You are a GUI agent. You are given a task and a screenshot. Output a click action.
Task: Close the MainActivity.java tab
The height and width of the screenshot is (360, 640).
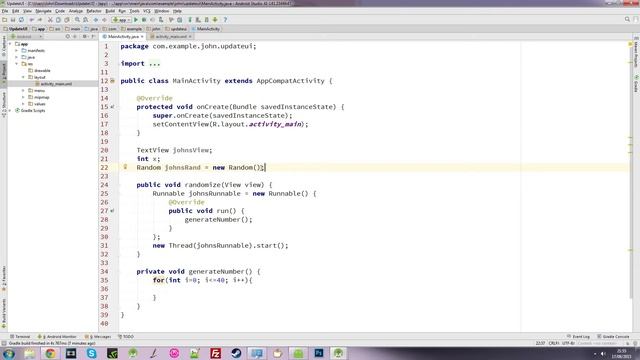(x=142, y=36)
